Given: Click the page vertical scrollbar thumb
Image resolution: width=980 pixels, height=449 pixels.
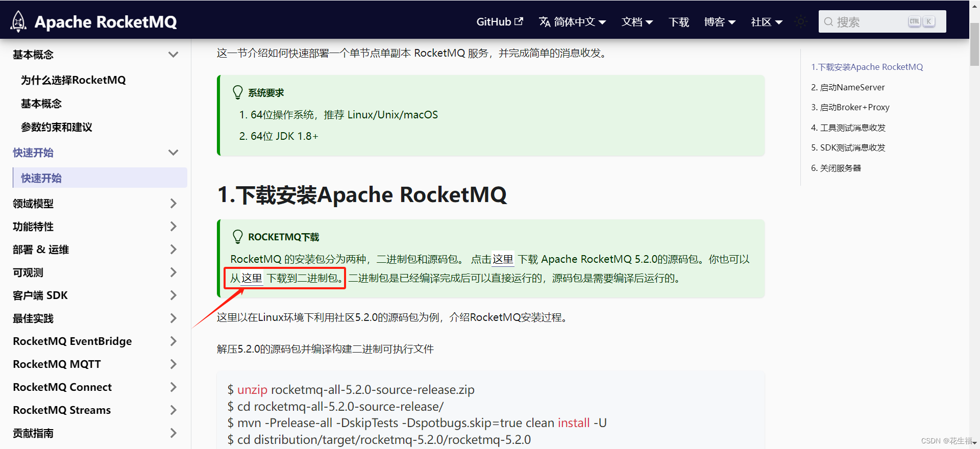Looking at the screenshot, I should pos(974,43).
